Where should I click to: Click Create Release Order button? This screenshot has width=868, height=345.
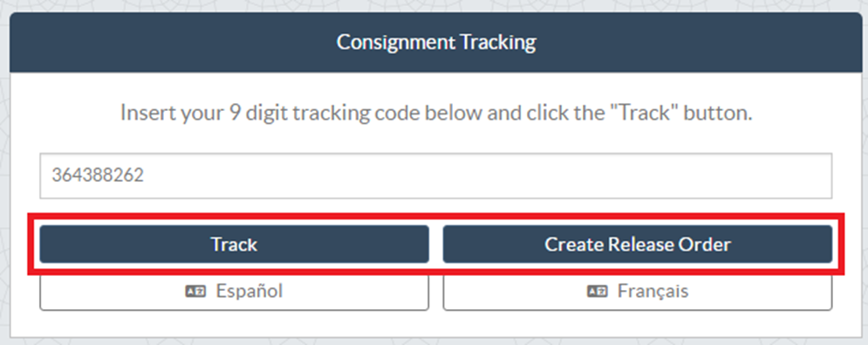click(x=638, y=244)
